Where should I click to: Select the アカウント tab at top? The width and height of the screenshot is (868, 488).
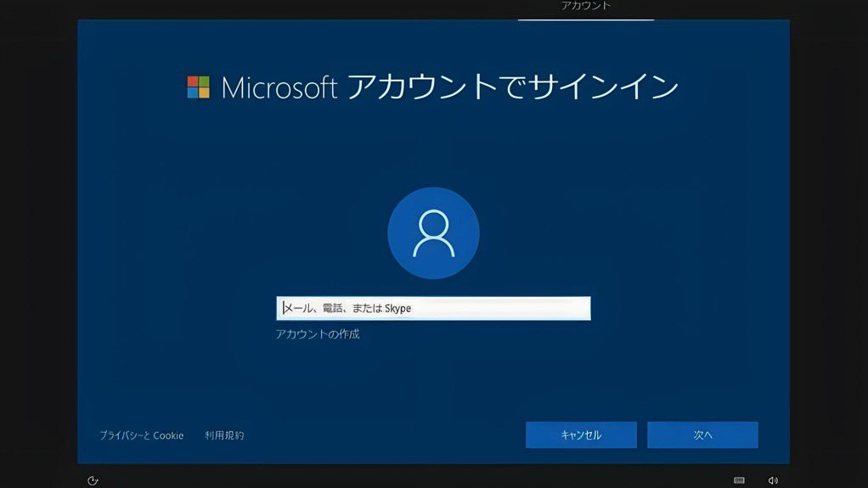586,6
